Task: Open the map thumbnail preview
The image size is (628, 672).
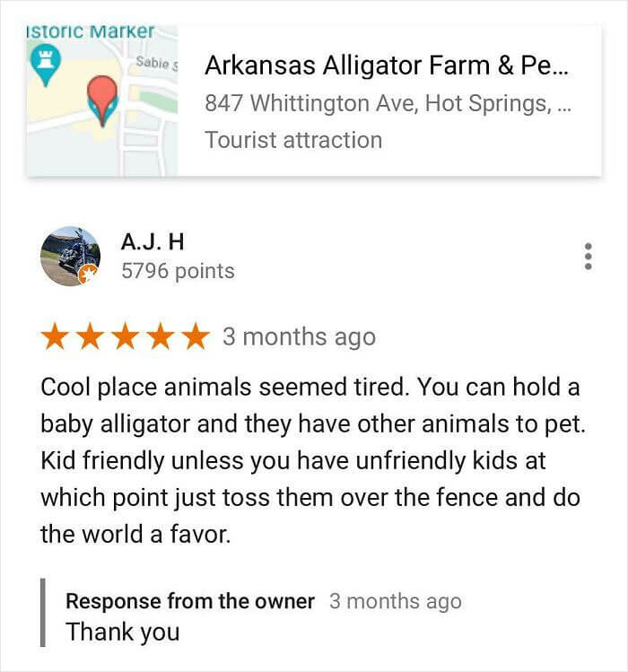Action: 102,100
